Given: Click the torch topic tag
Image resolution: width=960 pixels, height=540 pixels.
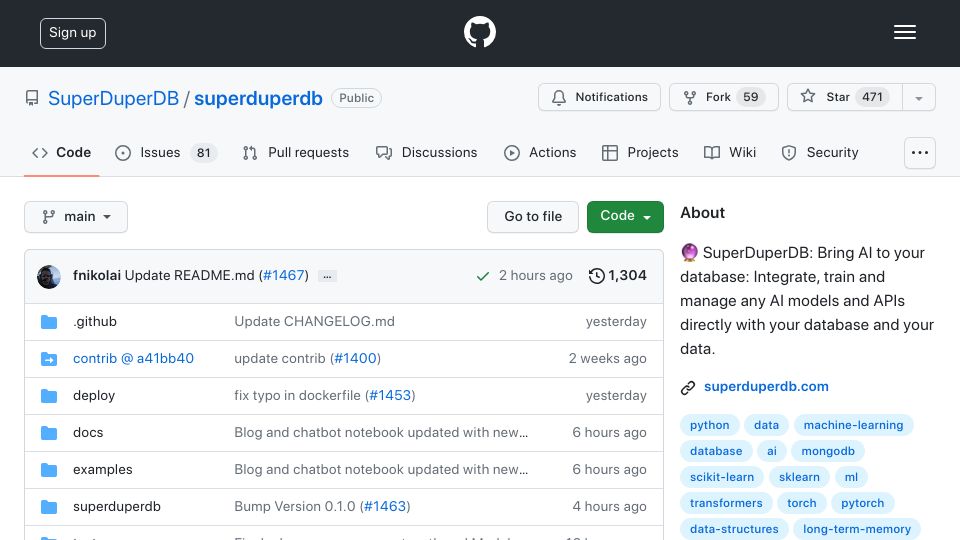Looking at the screenshot, I should click(801, 503).
